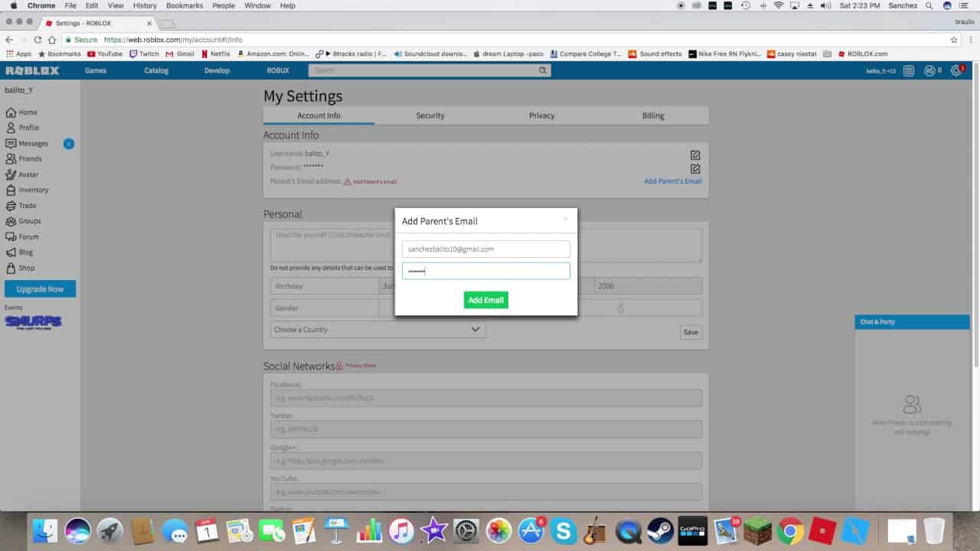980x551 pixels.
Task: Open Develop in the Roblox navbar
Action: (x=217, y=70)
